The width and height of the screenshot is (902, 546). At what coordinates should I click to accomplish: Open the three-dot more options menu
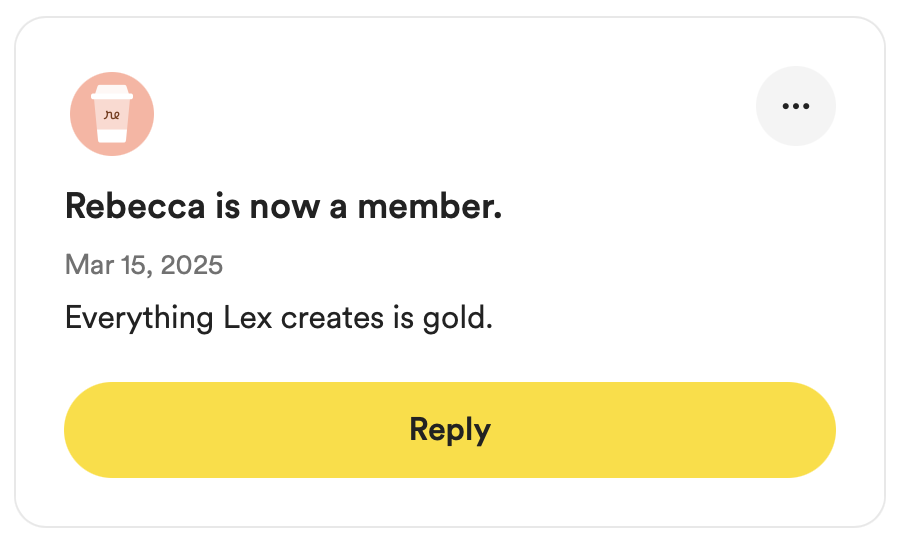click(x=796, y=106)
